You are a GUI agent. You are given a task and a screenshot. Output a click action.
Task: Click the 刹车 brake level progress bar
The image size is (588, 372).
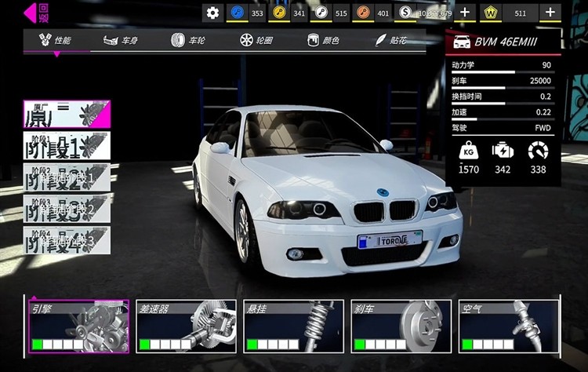click(x=380, y=345)
